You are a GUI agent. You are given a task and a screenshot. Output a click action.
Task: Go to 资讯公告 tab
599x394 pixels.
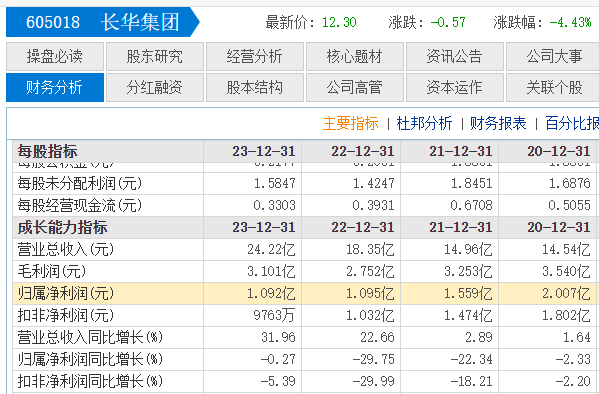(455, 57)
